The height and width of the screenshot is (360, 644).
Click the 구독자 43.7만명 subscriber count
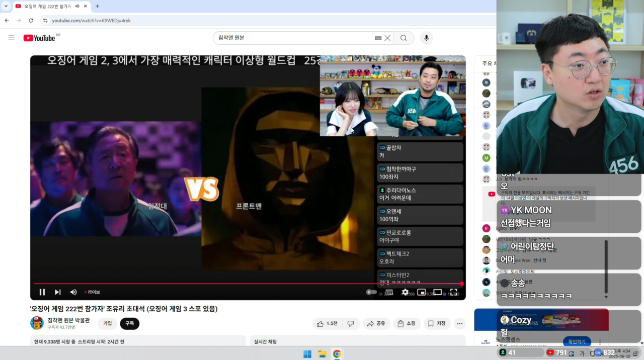click(x=61, y=327)
